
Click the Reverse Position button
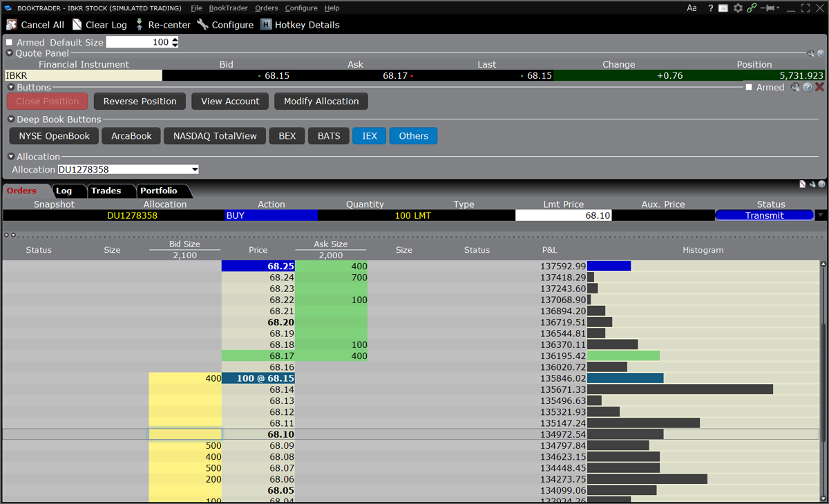coord(140,101)
